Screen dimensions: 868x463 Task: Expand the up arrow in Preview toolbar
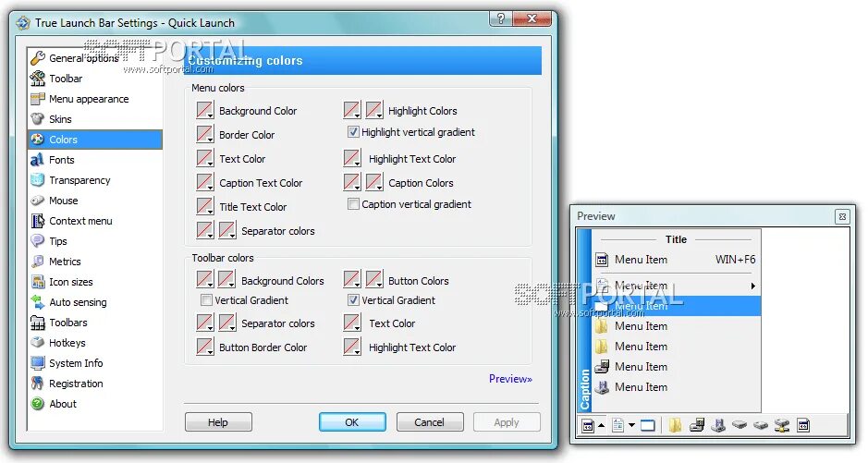tap(601, 425)
